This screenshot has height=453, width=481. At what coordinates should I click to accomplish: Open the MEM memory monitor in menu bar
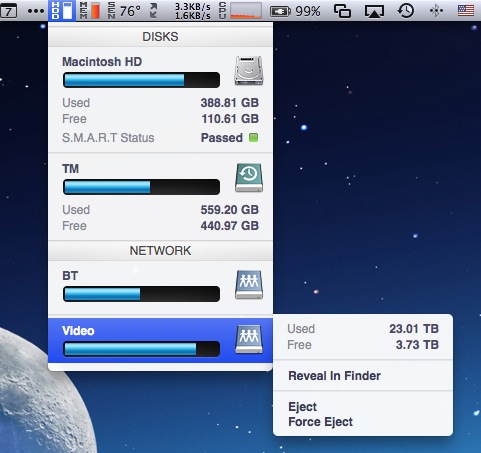pyautogui.click(x=90, y=11)
